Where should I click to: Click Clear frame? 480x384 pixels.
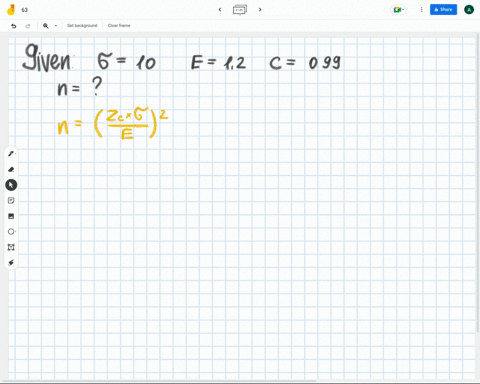coord(119,26)
